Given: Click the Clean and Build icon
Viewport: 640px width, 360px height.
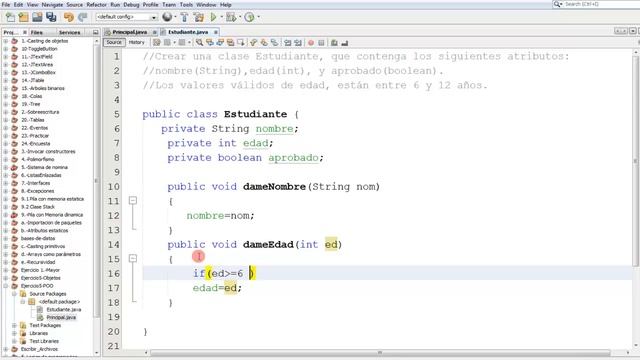Looking at the screenshot, I should pyautogui.click(x=199, y=17).
